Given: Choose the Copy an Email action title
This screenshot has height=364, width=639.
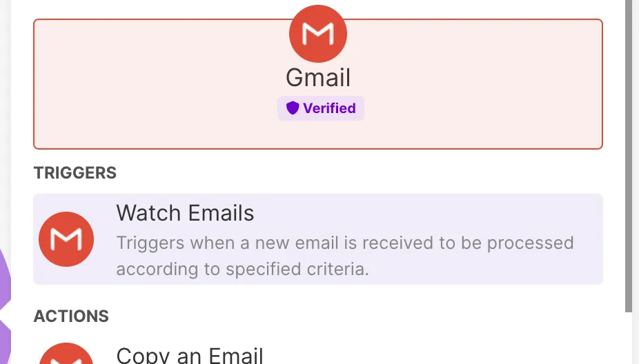Looking at the screenshot, I should [x=190, y=355].
